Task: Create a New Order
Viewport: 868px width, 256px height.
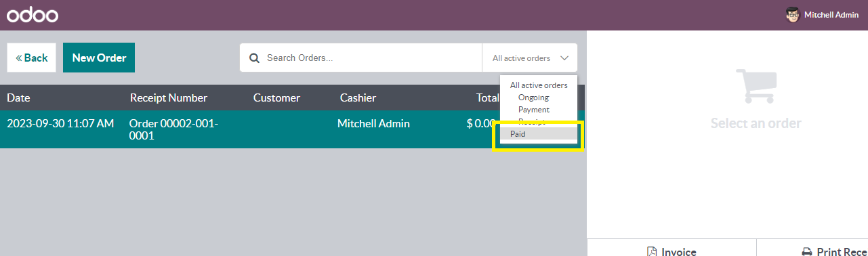Action: coord(99,58)
